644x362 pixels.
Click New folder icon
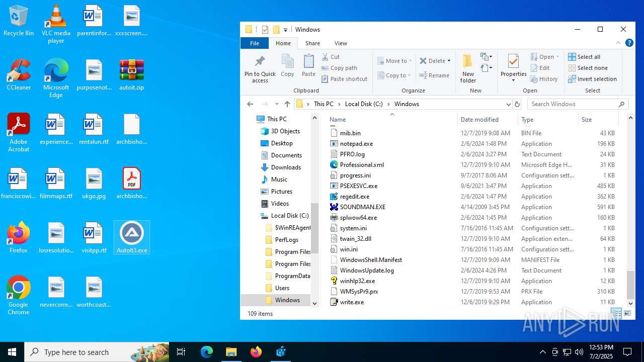[467, 61]
